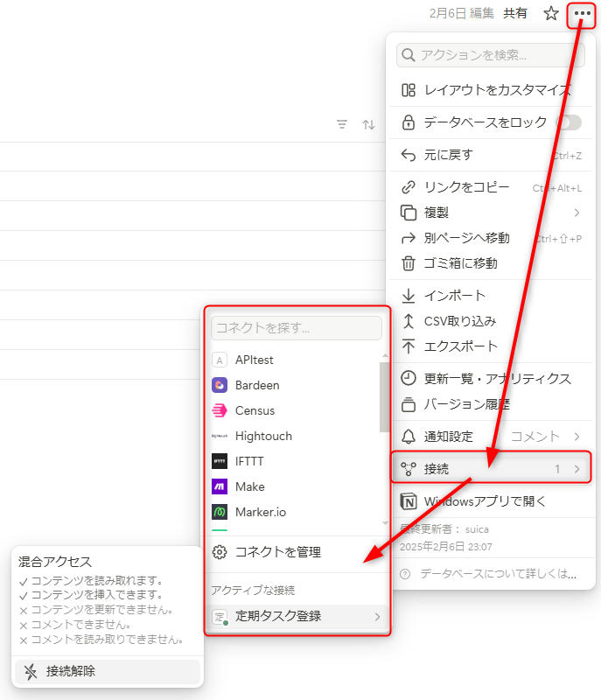Click the Make connector icon
Viewport: 601px width, 700px height.
point(219,486)
